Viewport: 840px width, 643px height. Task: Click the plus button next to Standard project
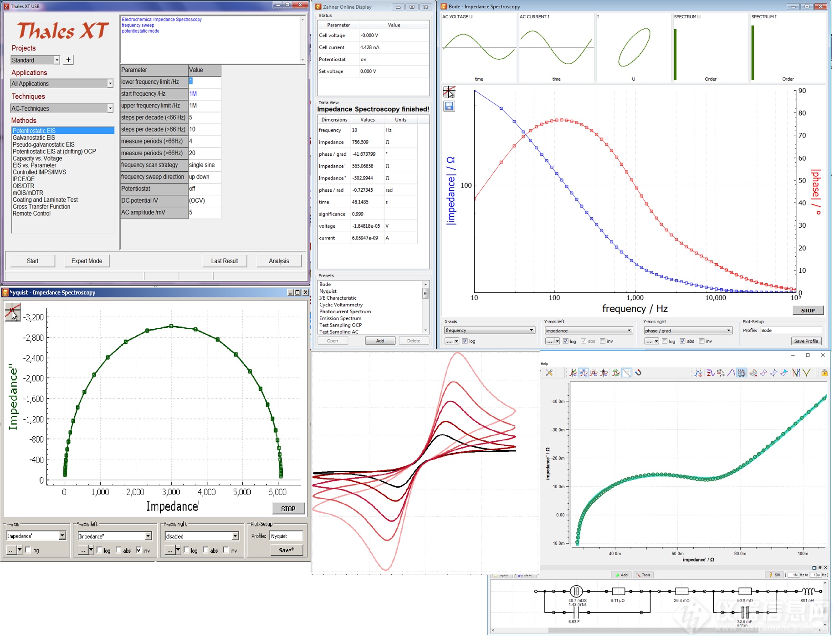tap(68, 60)
